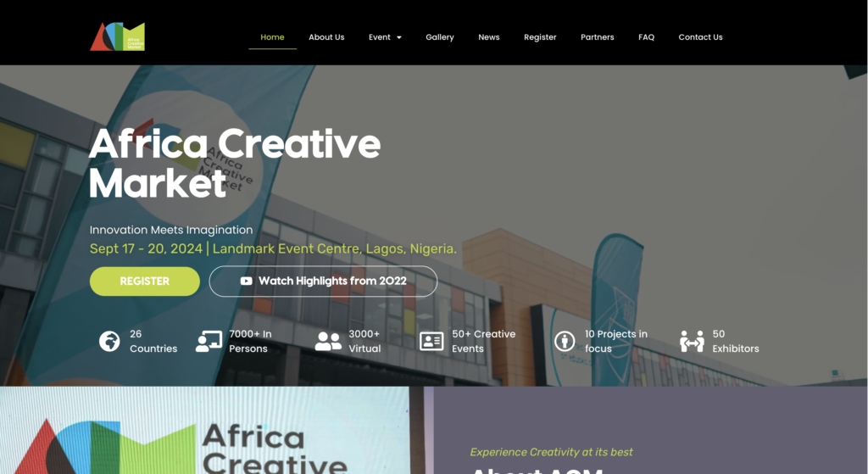The height and width of the screenshot is (474, 868).
Task: Click the exhibitors icon beside 50 Exhibitors
Action: coord(692,341)
